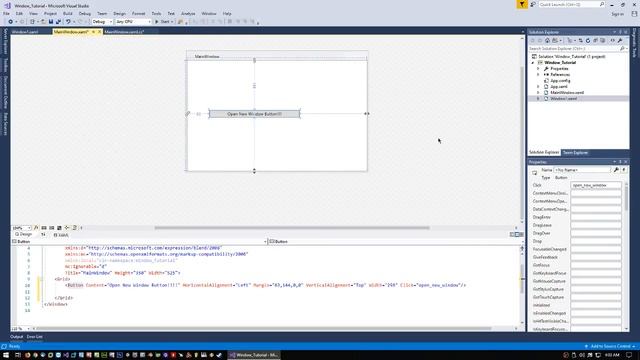Click the XAML view button

[61, 235]
